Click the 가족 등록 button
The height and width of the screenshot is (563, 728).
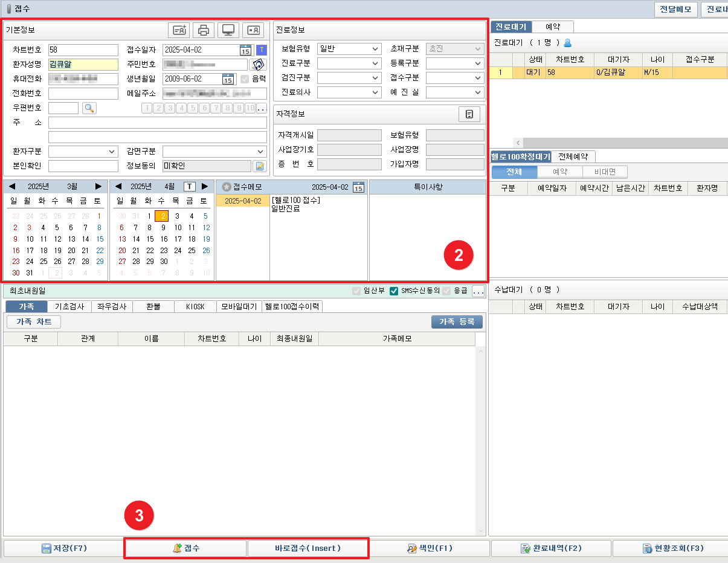point(457,322)
